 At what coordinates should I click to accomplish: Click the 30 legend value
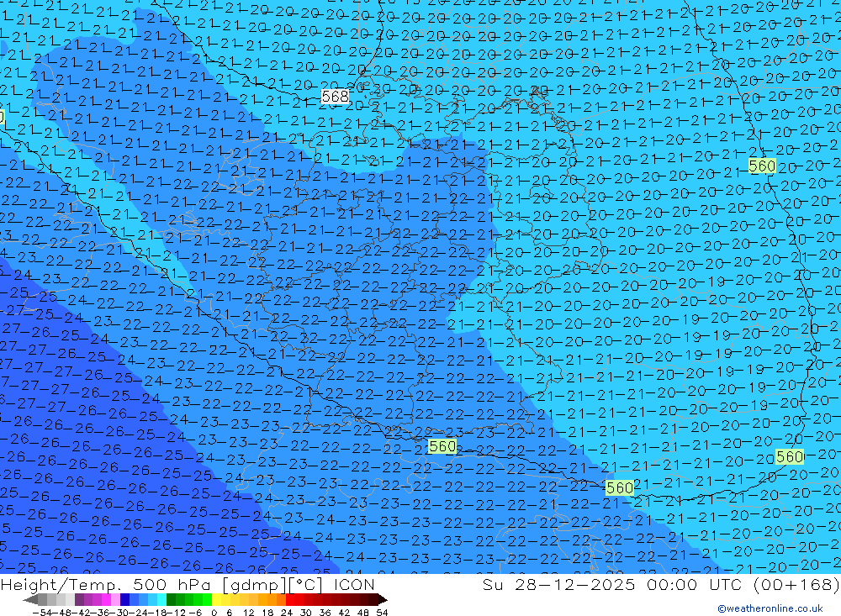pyautogui.click(x=306, y=613)
